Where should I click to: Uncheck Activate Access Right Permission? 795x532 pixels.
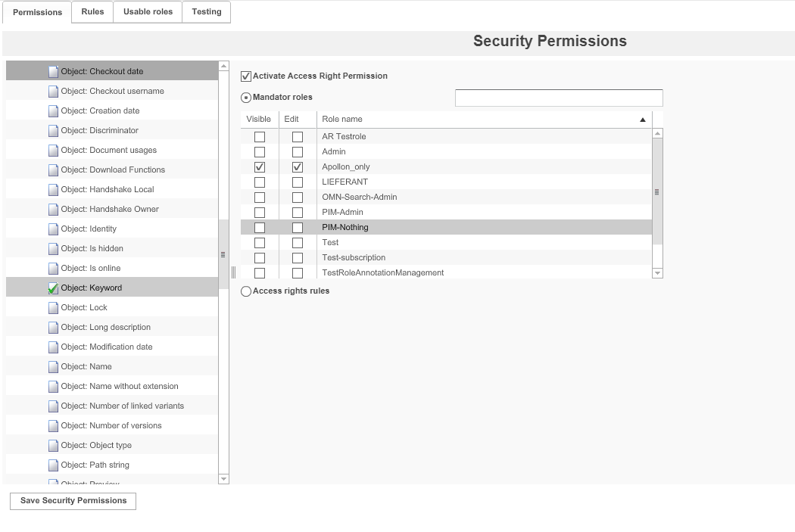point(245,76)
